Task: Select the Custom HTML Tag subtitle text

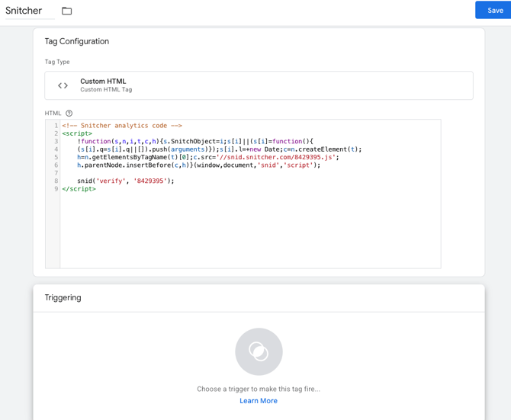Action: pyautogui.click(x=106, y=90)
